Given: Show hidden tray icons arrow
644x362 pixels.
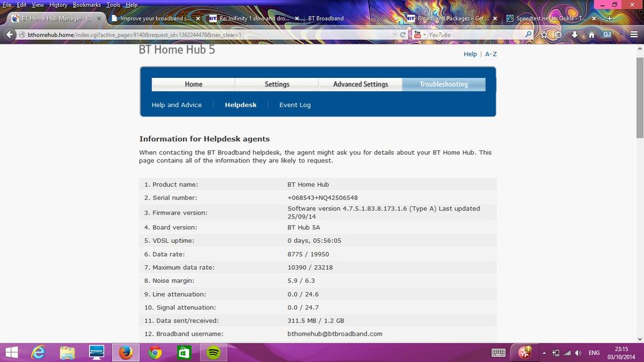Looking at the screenshot, I should (544, 353).
